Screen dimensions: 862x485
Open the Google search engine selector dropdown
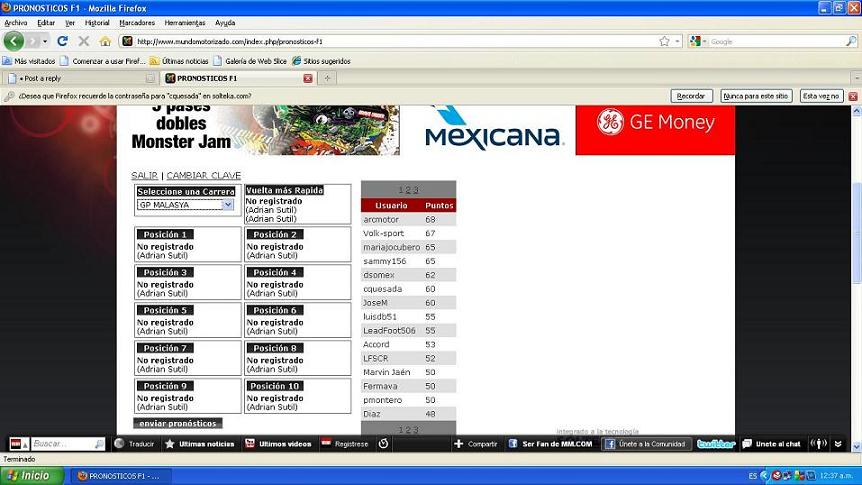[703, 41]
